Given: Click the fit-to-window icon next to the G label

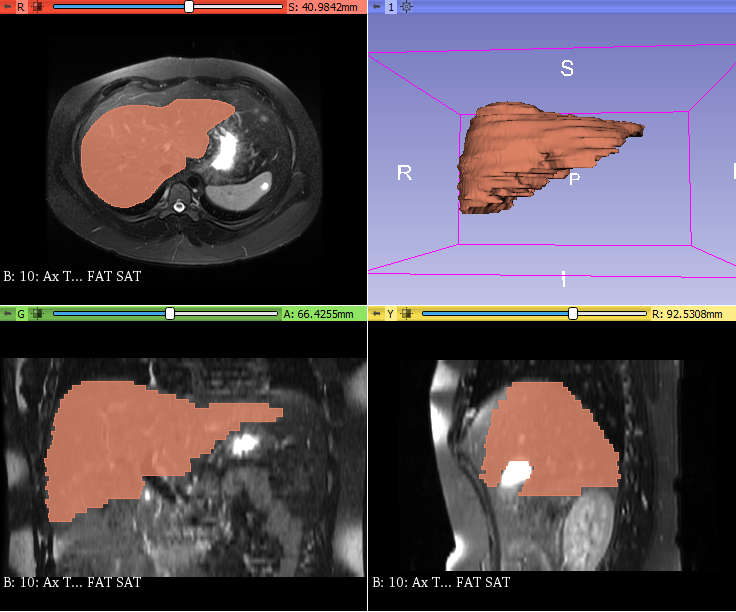Looking at the screenshot, I should (37, 314).
